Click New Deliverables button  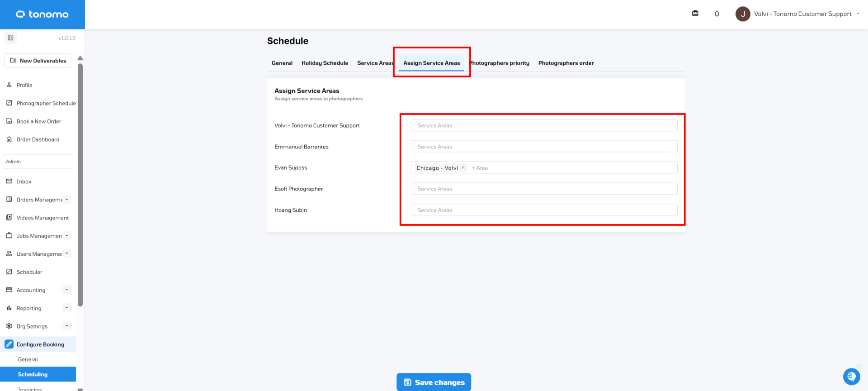38,61
